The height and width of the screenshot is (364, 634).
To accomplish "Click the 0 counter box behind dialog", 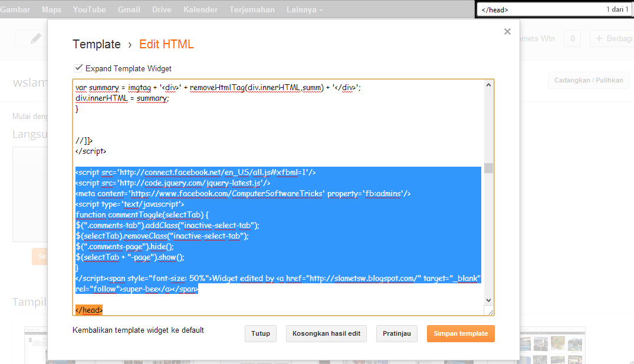I will (572, 39).
